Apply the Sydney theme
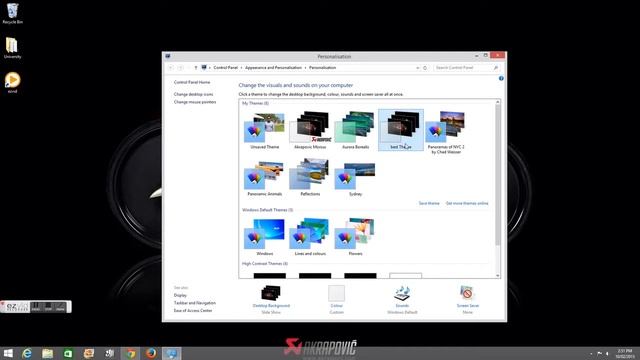Screen dimensions: 640x360 [356, 178]
